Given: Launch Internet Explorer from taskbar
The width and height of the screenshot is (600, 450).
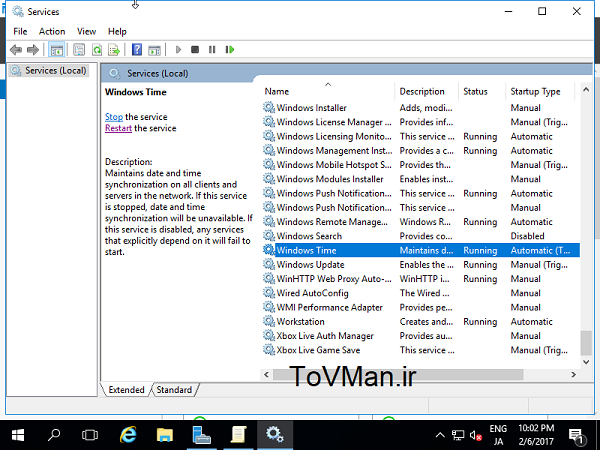Looking at the screenshot, I should point(128,435).
